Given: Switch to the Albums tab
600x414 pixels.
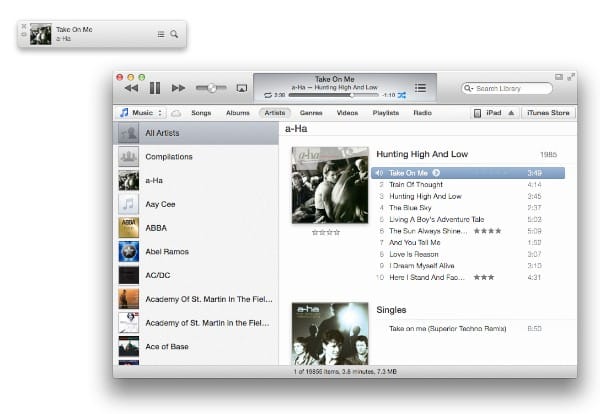Looking at the screenshot, I should 238,113.
